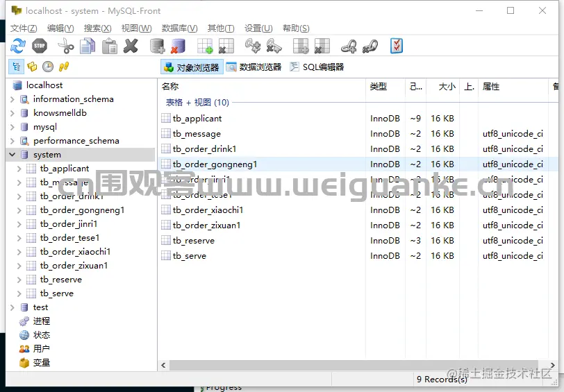
Task: Open the 文件(Z) menu
Action: pos(24,28)
